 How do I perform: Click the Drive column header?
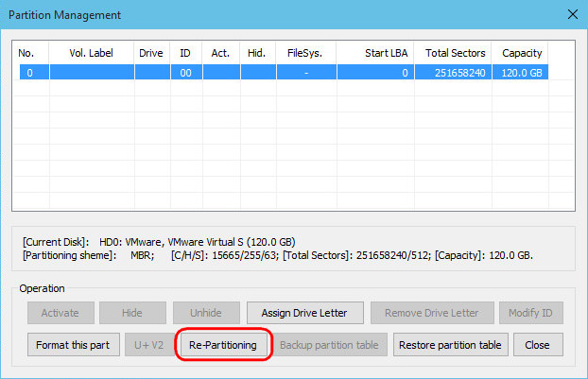coord(151,53)
